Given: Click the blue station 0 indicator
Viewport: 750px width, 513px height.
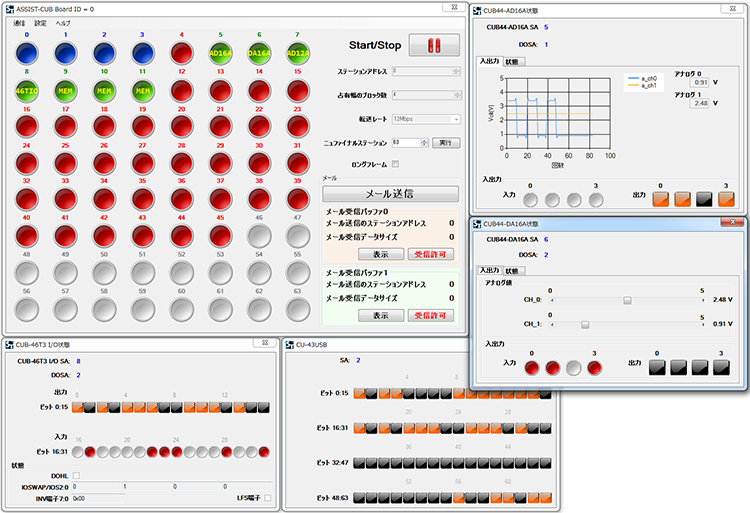Looking at the screenshot, I should pos(27,53).
